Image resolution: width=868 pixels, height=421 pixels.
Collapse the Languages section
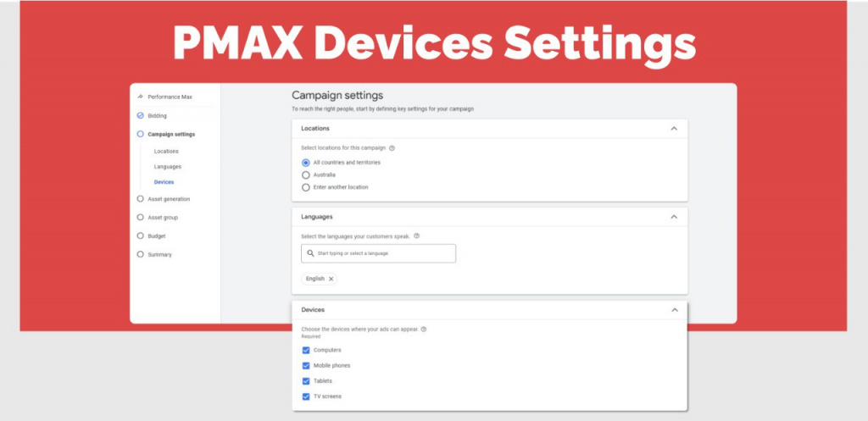click(674, 217)
